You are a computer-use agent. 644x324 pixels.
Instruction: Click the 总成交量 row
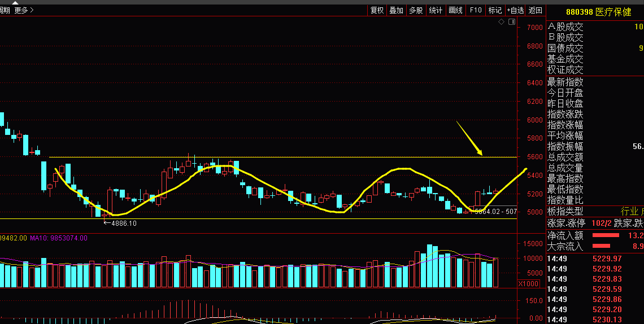pos(595,168)
